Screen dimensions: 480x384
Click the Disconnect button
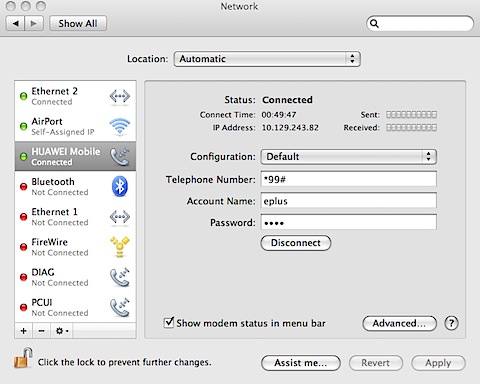coord(296,243)
